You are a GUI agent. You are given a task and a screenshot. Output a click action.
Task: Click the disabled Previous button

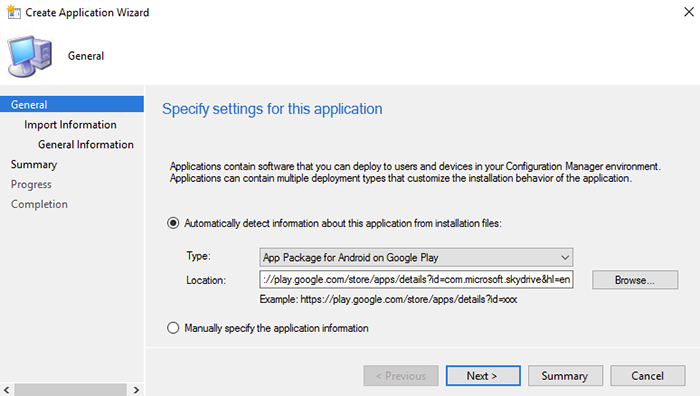pos(401,376)
